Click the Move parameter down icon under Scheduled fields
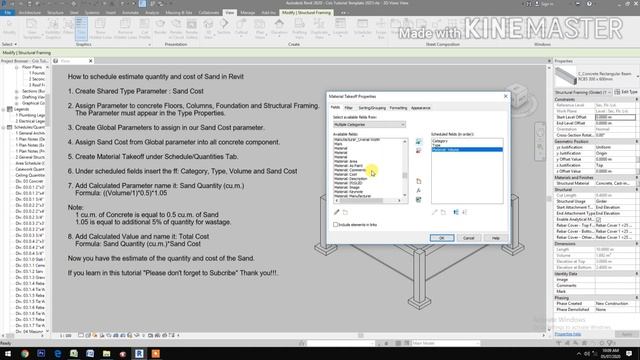The height and width of the screenshot is (360, 640). point(464,212)
